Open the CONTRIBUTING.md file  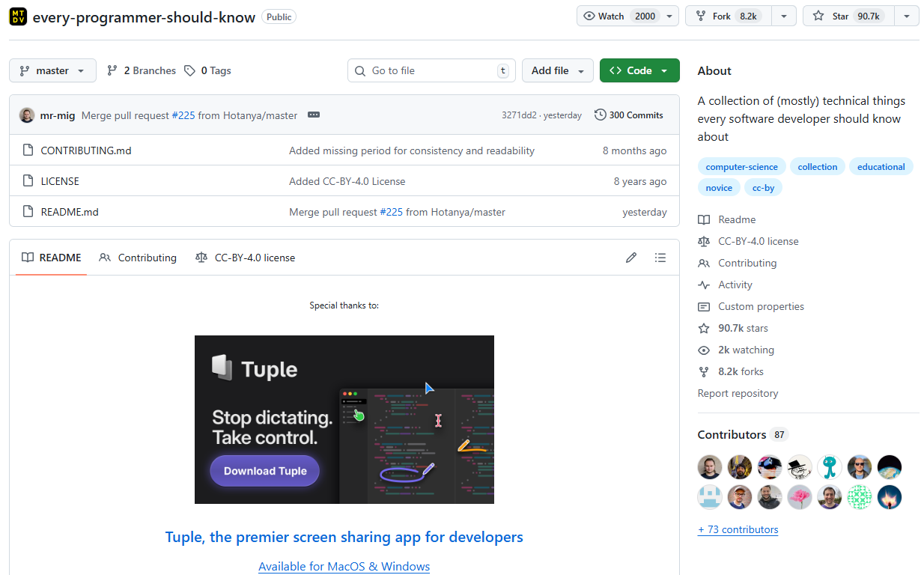point(86,150)
